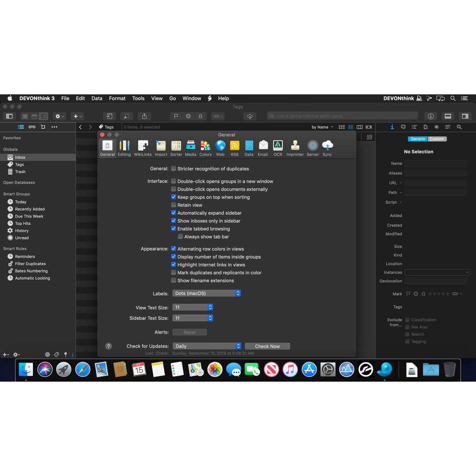
Task: Open the Sorter preferences pane
Action: pos(176,148)
